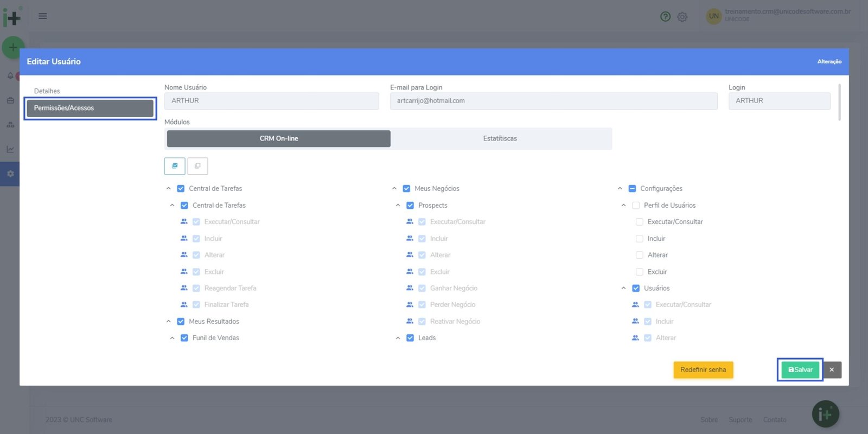Open the help question mark icon

pyautogui.click(x=665, y=16)
